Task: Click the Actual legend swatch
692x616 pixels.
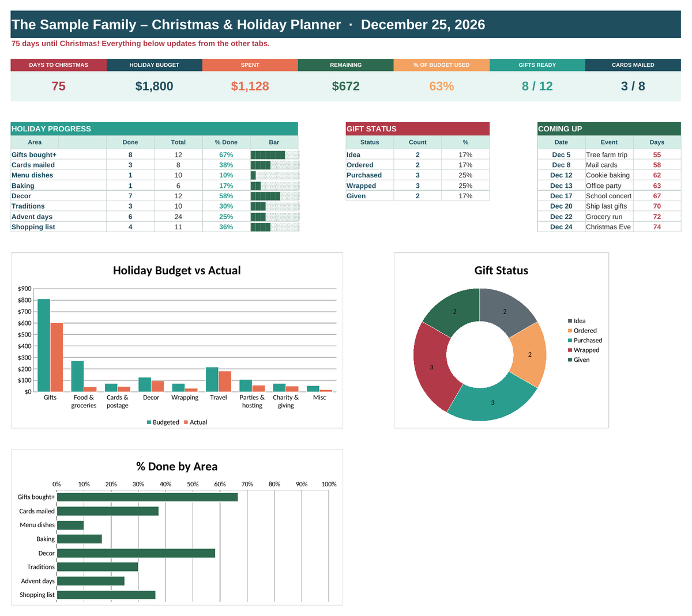Action: coord(186,422)
